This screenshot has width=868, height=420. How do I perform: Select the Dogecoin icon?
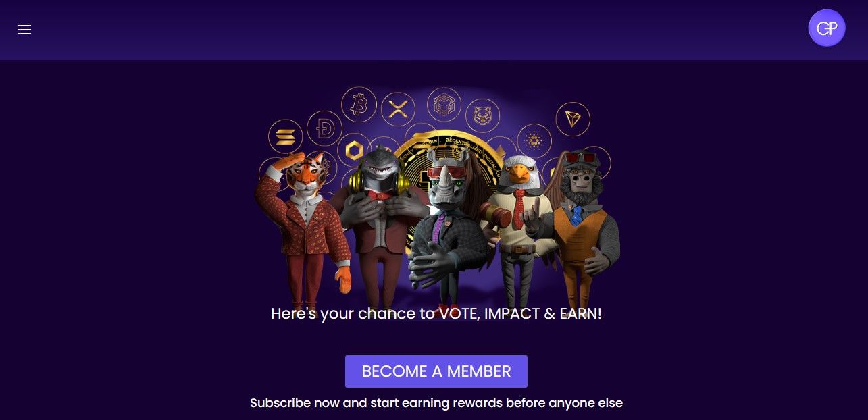click(324, 128)
